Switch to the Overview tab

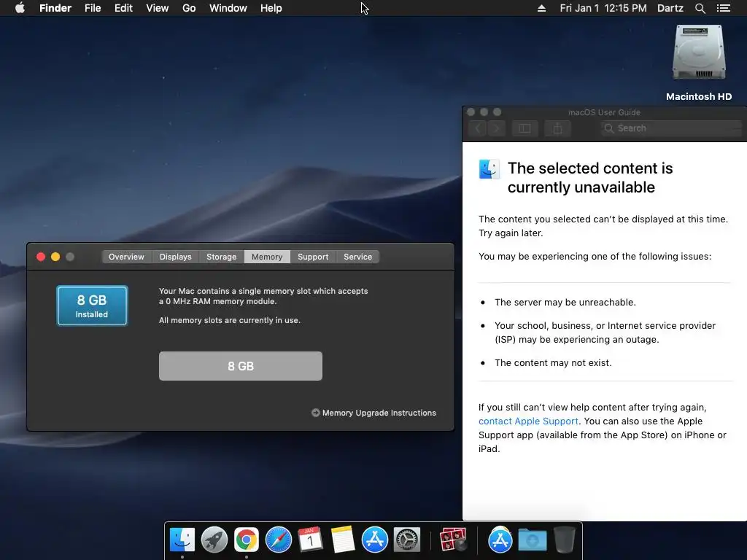pyautogui.click(x=126, y=257)
